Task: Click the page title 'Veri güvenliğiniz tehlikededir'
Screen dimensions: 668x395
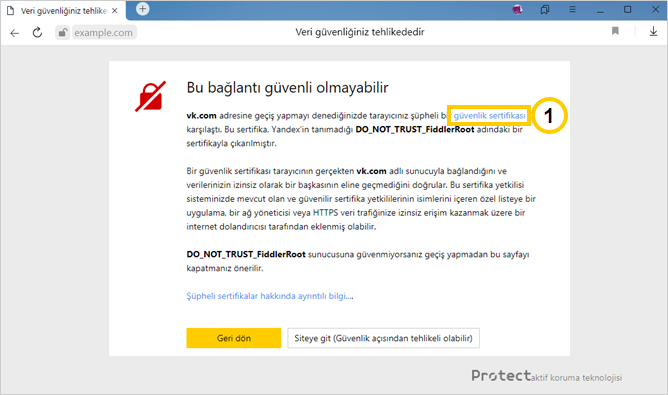Action: point(360,32)
